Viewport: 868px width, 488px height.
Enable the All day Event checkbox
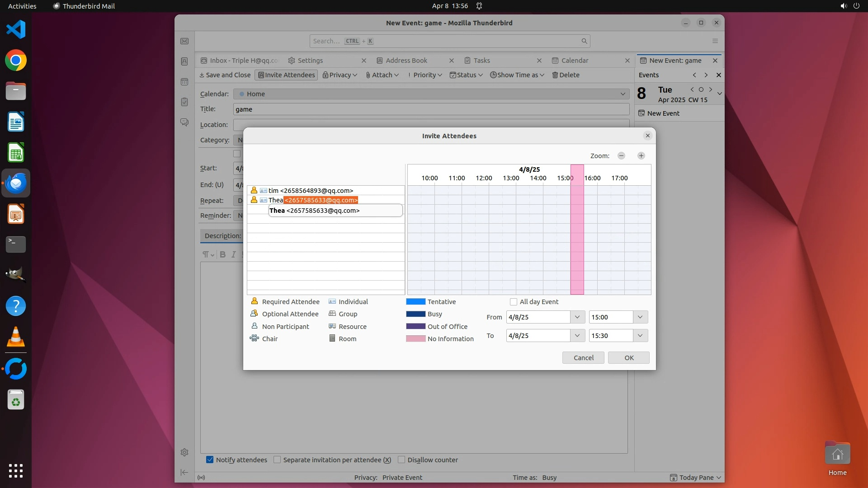(x=514, y=302)
